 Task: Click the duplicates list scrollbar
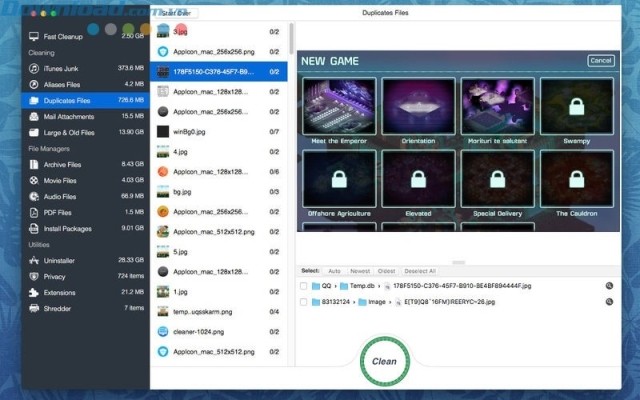pyautogui.click(x=291, y=39)
